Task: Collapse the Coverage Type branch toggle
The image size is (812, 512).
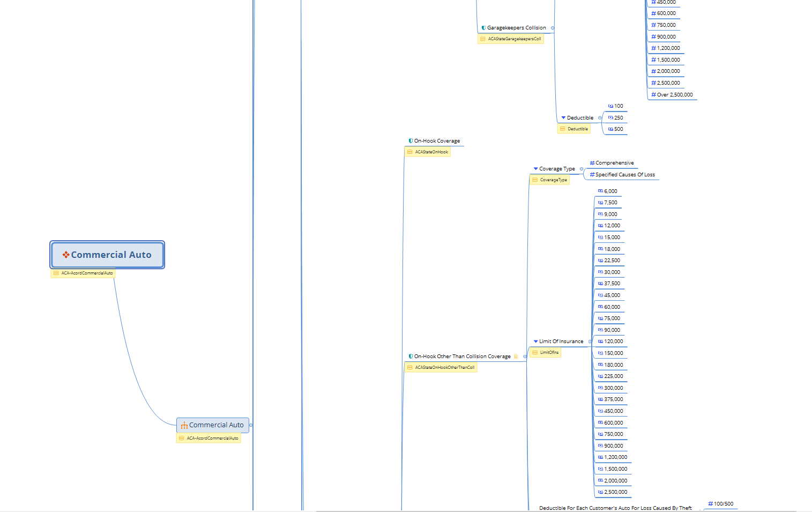Action: point(582,169)
